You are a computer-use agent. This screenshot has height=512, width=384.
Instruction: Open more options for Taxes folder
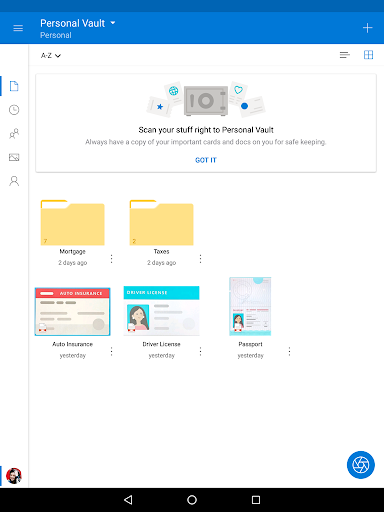200,259
